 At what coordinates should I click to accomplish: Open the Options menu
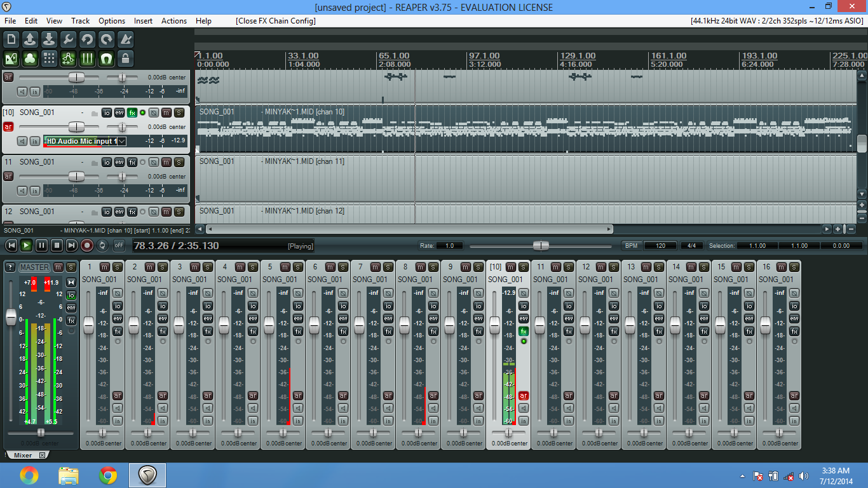click(112, 20)
